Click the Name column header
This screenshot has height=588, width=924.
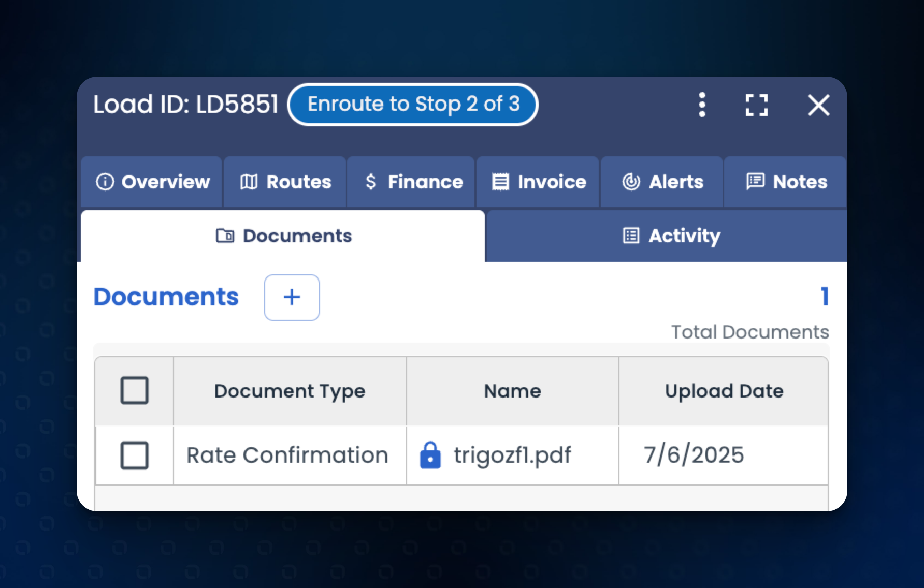tap(513, 391)
